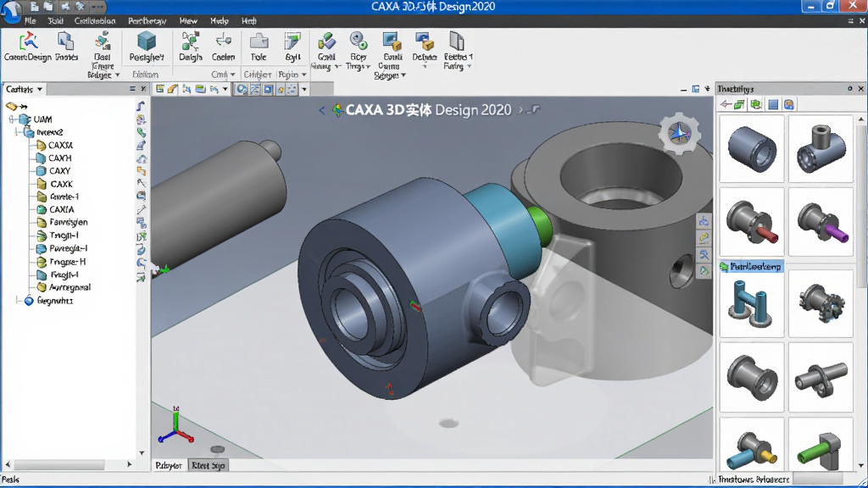Viewport: 868px width, 488px height.
Task: Select the hollow cylinder thumbnail in the library
Action: pyautogui.click(x=752, y=148)
